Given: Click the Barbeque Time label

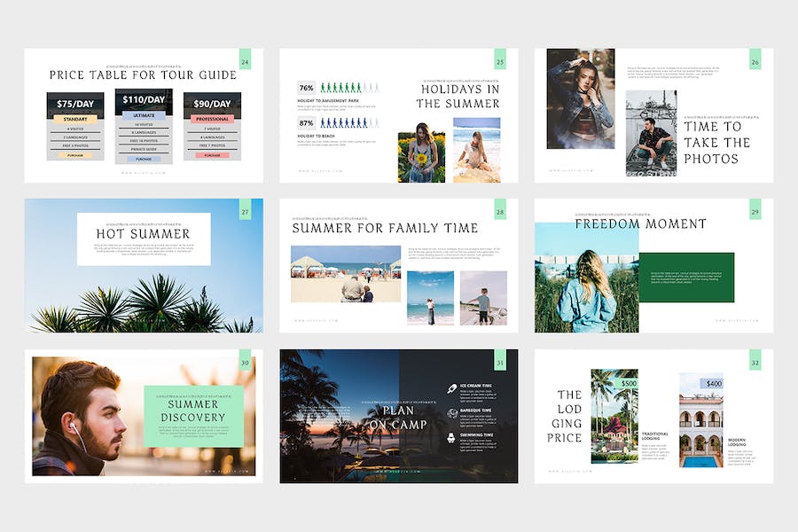Looking at the screenshot, I should (x=476, y=410).
